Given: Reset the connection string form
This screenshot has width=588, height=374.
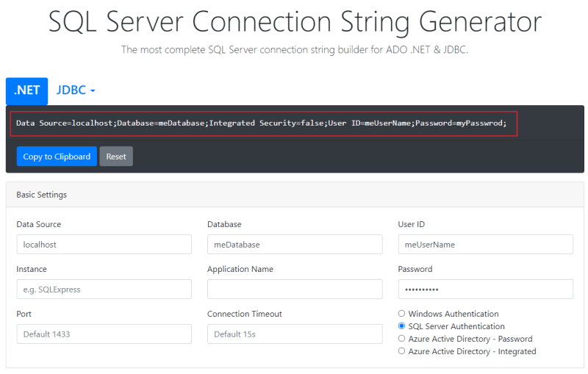Looking at the screenshot, I should tap(116, 157).
